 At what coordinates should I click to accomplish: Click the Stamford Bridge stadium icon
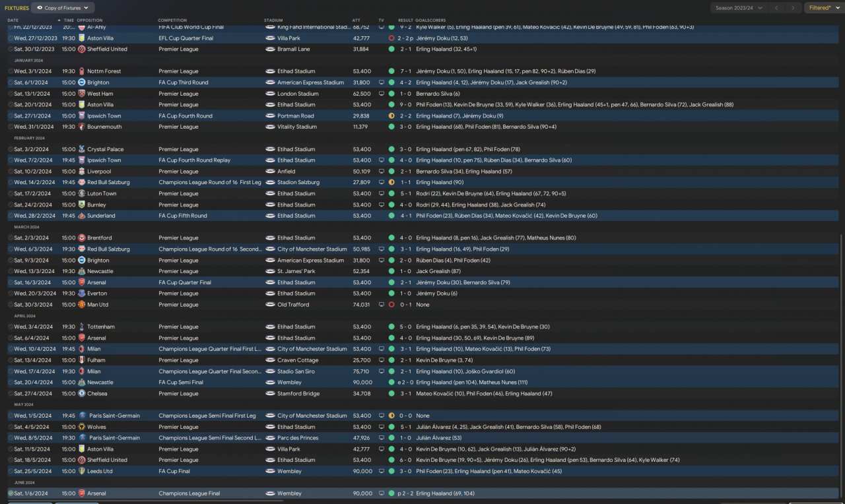[270, 393]
